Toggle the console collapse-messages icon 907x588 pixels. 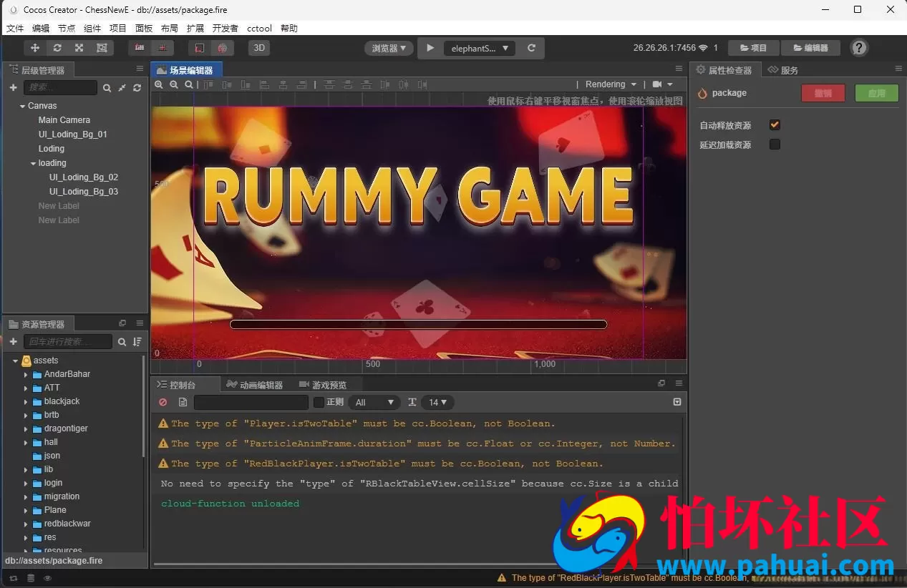(x=677, y=403)
